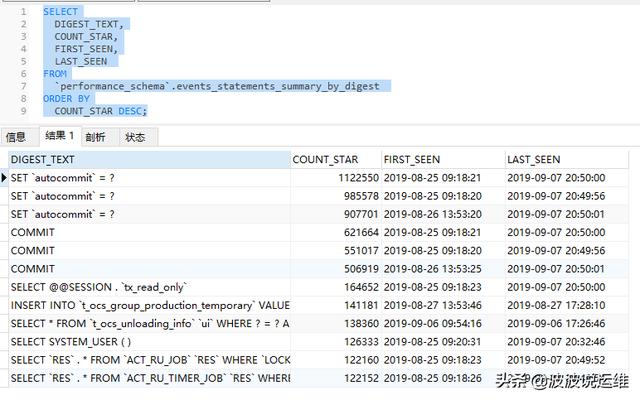Screen dimensions: 640x400
Task: Select cell with count 1122550
Action: point(336,178)
